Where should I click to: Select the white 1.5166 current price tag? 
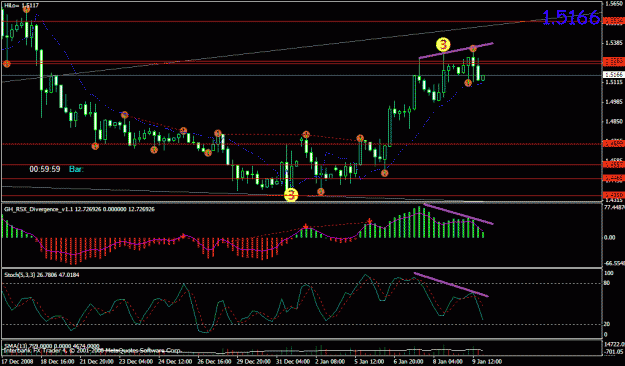tap(614, 75)
